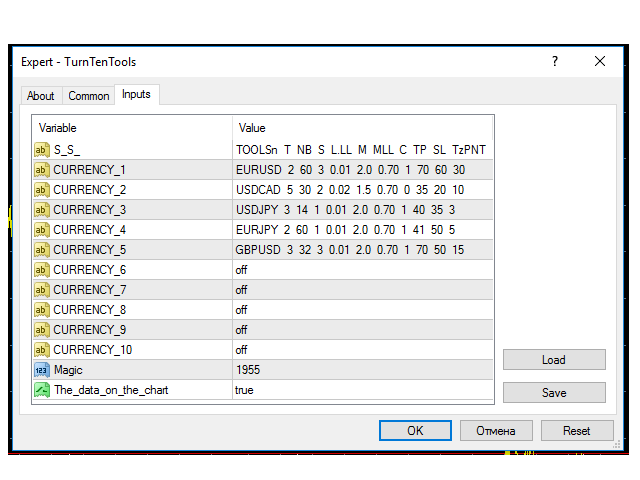Image resolution: width=640 pixels, height=480 pixels.
Task: Edit the USDJPY value of CURRENCY_3
Action: coord(345,210)
